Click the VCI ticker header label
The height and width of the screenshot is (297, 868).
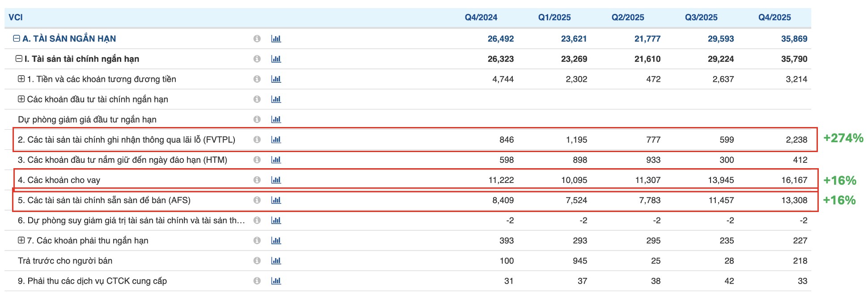click(x=16, y=17)
